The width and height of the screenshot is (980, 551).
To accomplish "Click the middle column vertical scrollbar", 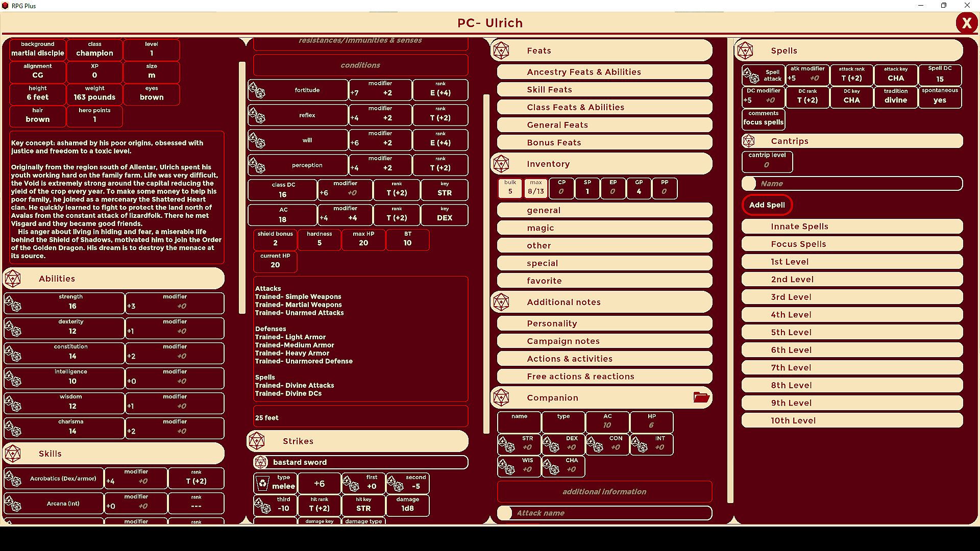I will (x=486, y=263).
